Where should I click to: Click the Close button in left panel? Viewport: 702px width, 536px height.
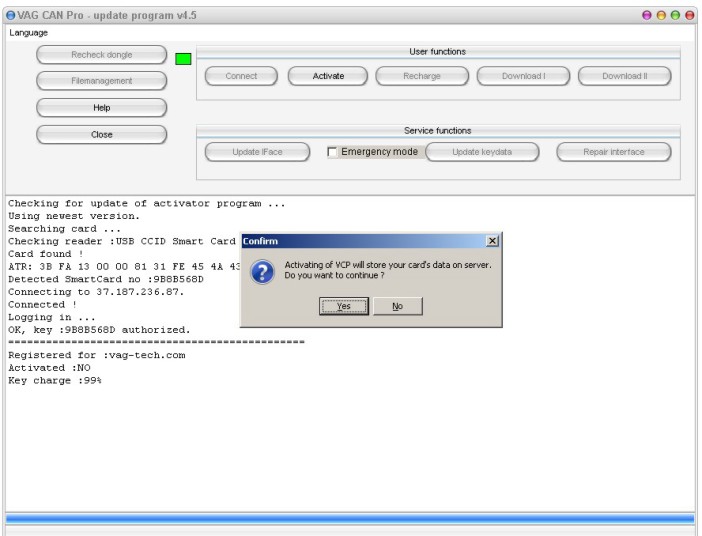102,134
